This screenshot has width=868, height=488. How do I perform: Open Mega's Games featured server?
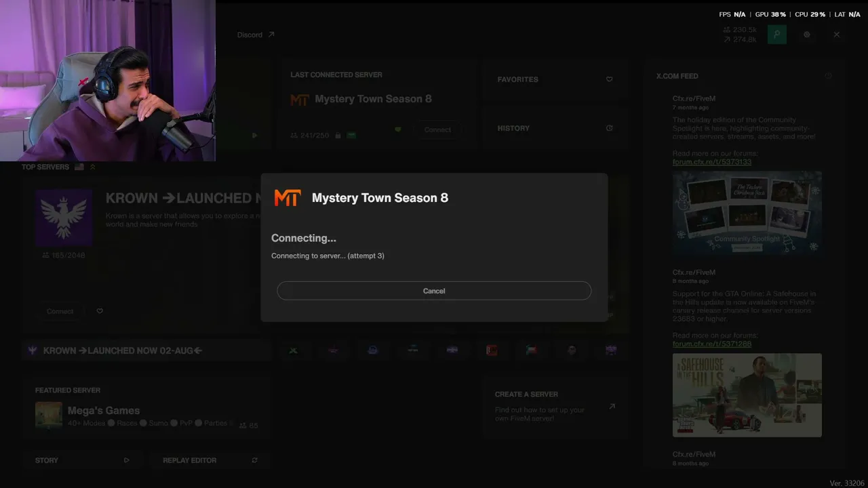pos(146,409)
